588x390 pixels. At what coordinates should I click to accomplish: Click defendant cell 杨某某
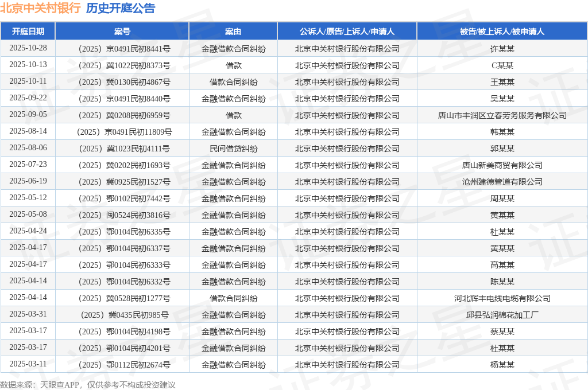pos(502,365)
